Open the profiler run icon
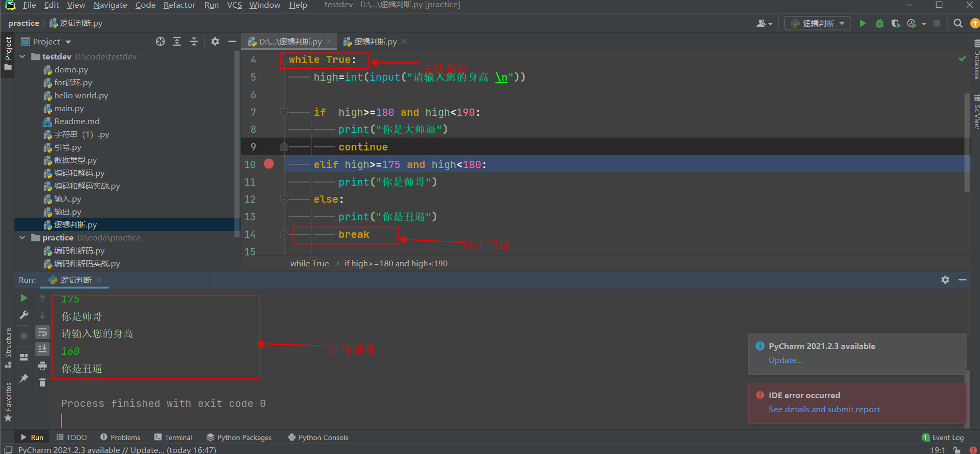Screen dimensions: 980x454 pos(912,23)
